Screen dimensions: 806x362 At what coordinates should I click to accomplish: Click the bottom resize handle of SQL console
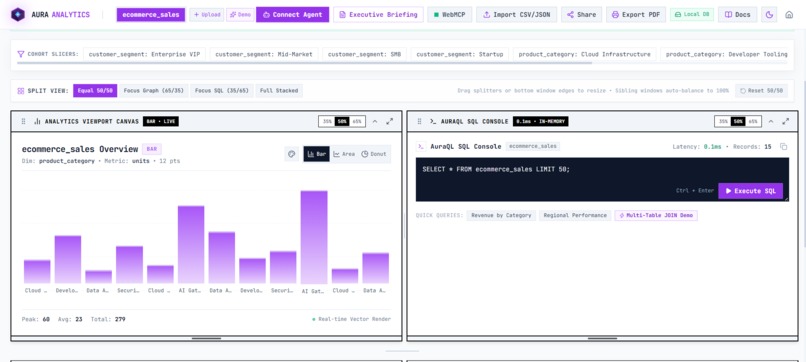[x=602, y=338]
